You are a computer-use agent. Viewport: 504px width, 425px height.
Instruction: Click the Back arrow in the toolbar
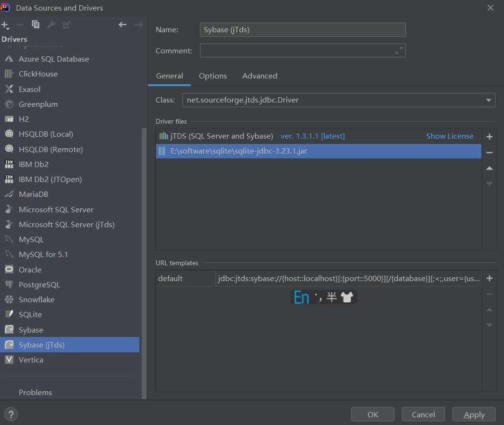coord(122,25)
